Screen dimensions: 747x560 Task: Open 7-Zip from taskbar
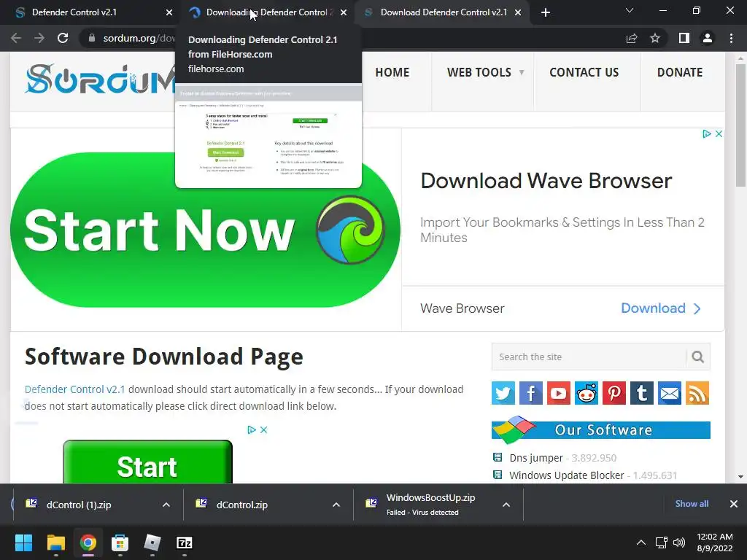tap(185, 542)
